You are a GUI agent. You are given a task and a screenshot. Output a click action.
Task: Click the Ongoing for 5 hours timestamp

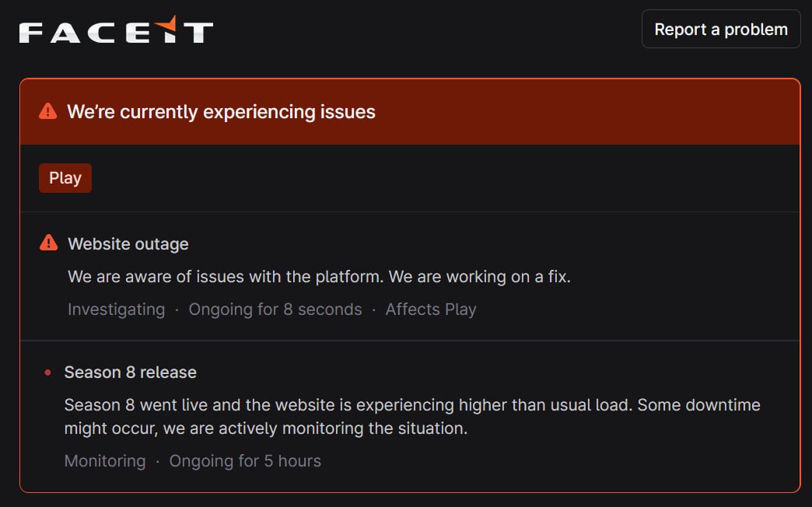[243, 461]
